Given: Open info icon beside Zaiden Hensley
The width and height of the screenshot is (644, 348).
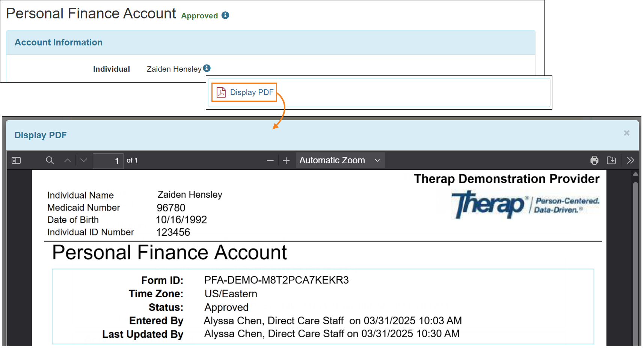Looking at the screenshot, I should 207,68.
